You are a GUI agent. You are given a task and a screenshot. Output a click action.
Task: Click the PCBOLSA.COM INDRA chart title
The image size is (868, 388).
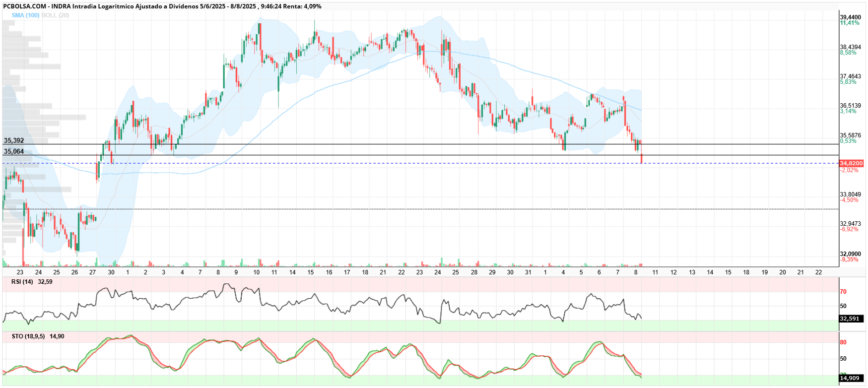[162, 6]
